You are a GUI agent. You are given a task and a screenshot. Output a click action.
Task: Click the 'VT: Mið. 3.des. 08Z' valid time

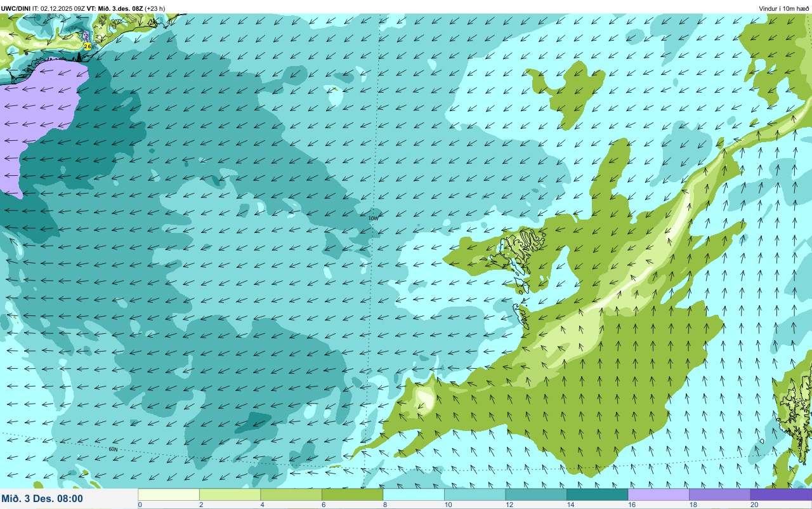115,9
